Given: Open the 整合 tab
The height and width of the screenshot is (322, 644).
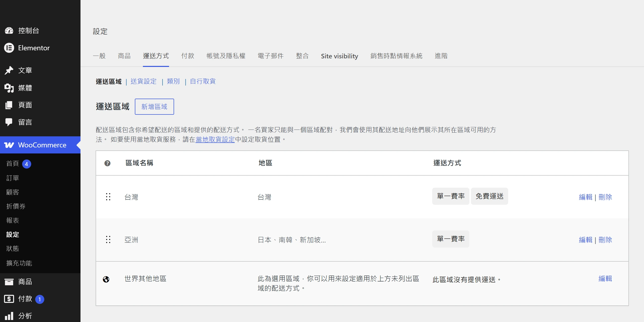Looking at the screenshot, I should [302, 56].
